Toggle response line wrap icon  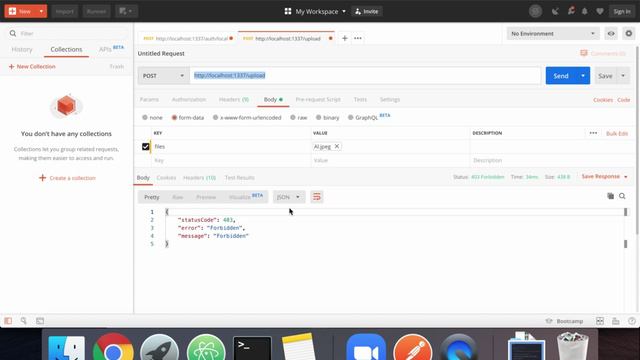317,197
